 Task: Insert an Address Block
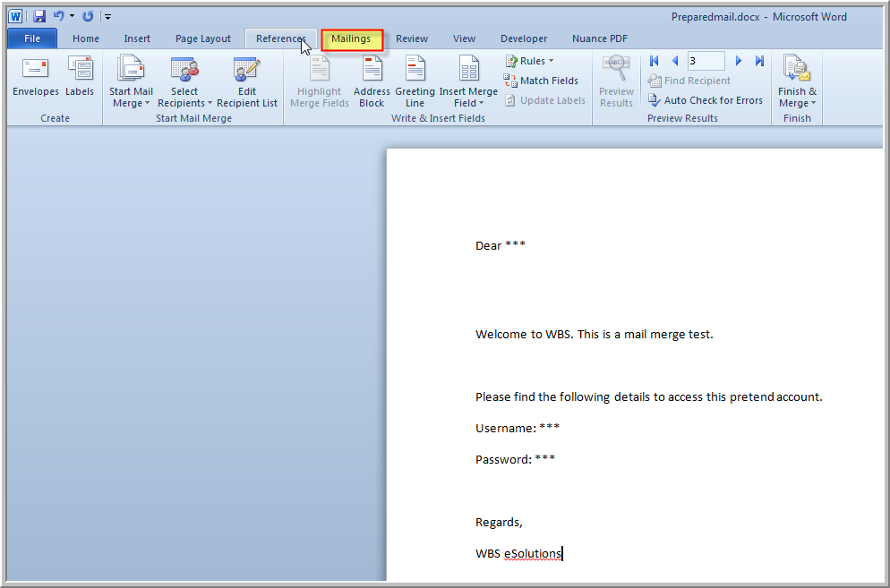click(372, 81)
